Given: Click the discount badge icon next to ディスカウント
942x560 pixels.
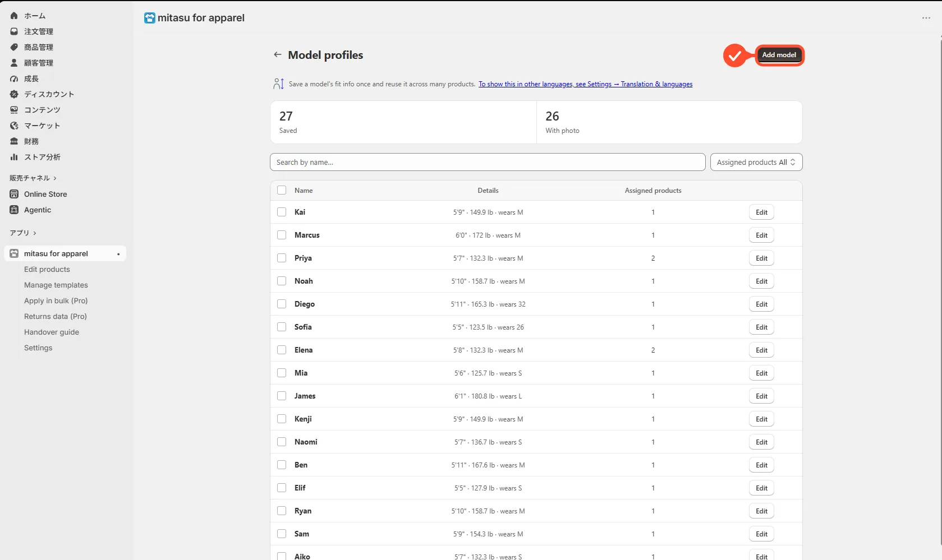Looking at the screenshot, I should (14, 94).
